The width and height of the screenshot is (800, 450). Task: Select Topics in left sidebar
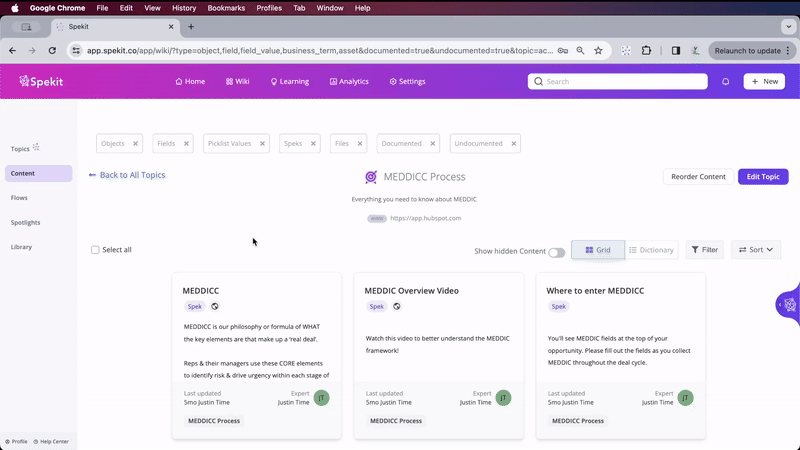(20, 149)
